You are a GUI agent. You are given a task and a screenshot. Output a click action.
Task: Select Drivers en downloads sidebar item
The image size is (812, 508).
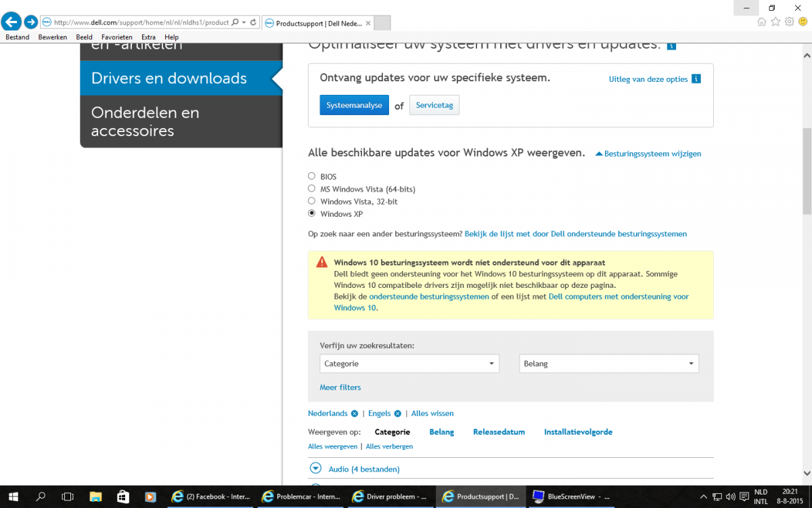pos(181,78)
